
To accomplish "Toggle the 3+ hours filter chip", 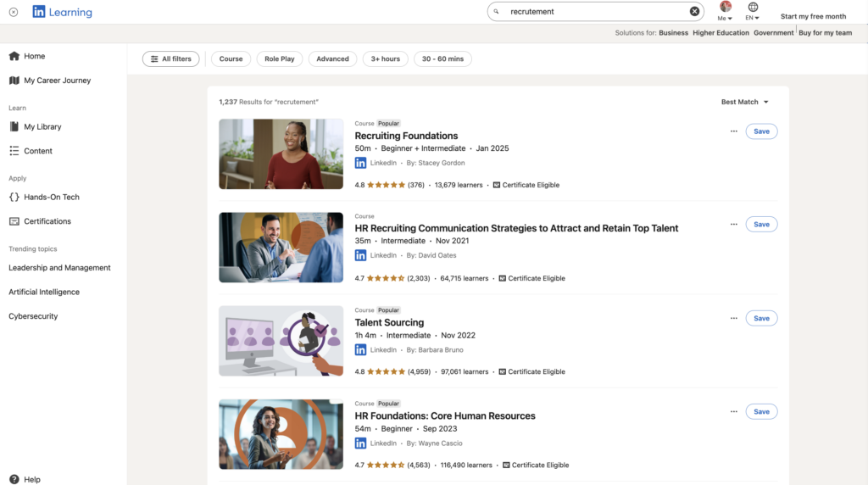I will point(386,59).
